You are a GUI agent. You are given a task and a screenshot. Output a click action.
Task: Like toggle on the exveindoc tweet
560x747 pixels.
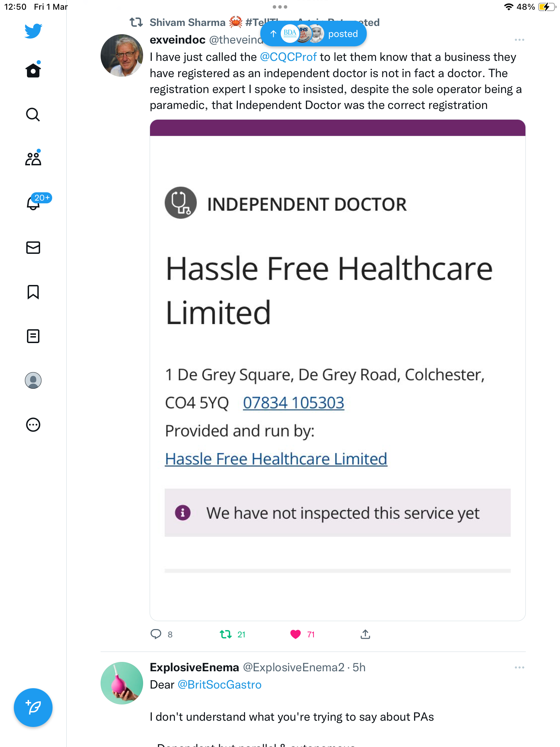pyautogui.click(x=296, y=634)
